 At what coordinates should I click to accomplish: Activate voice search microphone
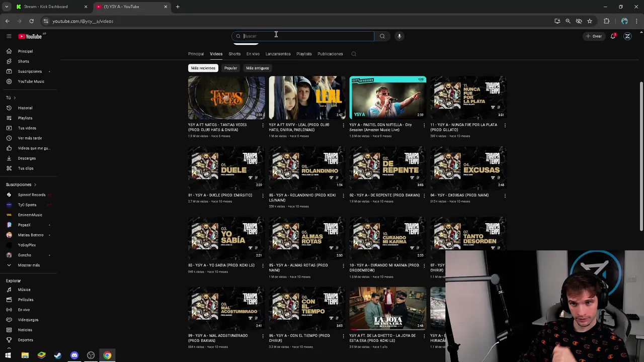[x=399, y=36]
